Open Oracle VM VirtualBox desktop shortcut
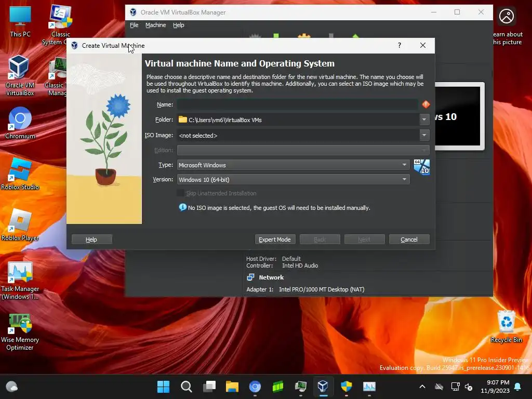Screen dimensions: 532x399 pyautogui.click(x=20, y=75)
